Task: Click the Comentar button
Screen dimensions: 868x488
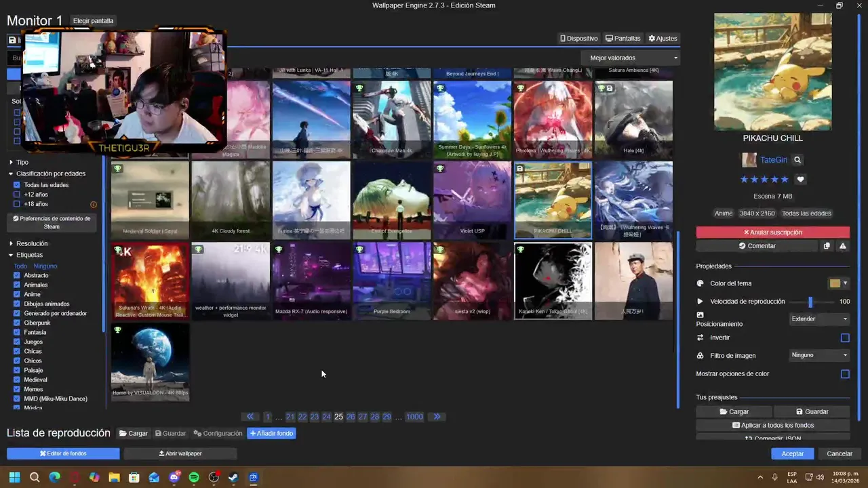Action: tap(757, 246)
